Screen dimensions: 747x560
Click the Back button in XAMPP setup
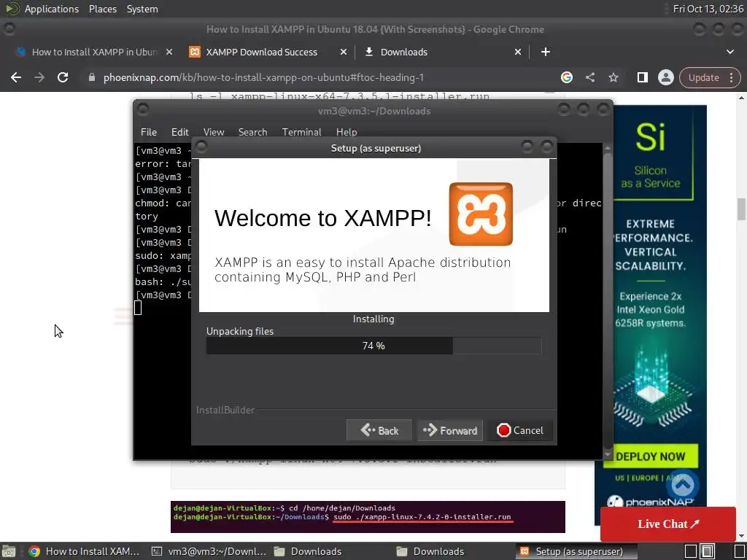point(379,430)
